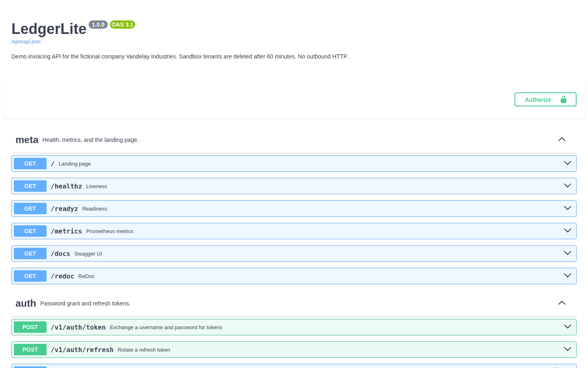Click GET badge of /redoc endpoint
The width and height of the screenshot is (588, 368).
click(30, 276)
